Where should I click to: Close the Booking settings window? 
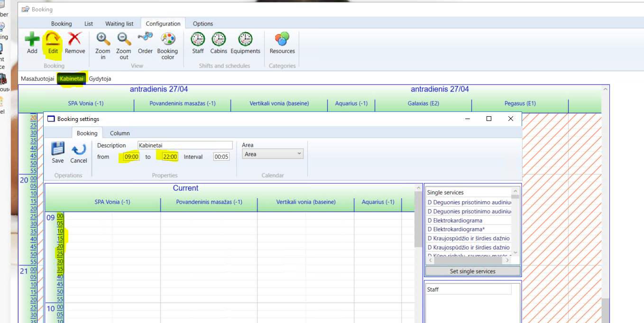click(x=511, y=119)
